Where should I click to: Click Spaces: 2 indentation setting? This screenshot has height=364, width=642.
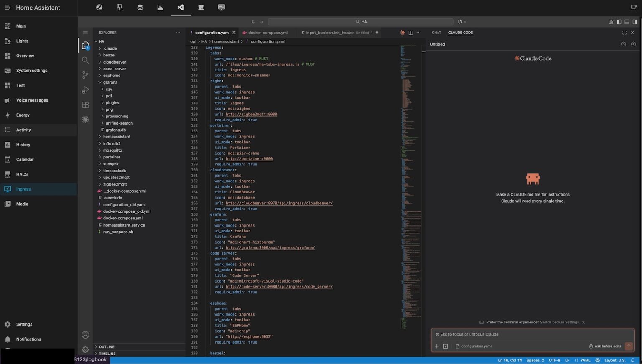[535, 360]
